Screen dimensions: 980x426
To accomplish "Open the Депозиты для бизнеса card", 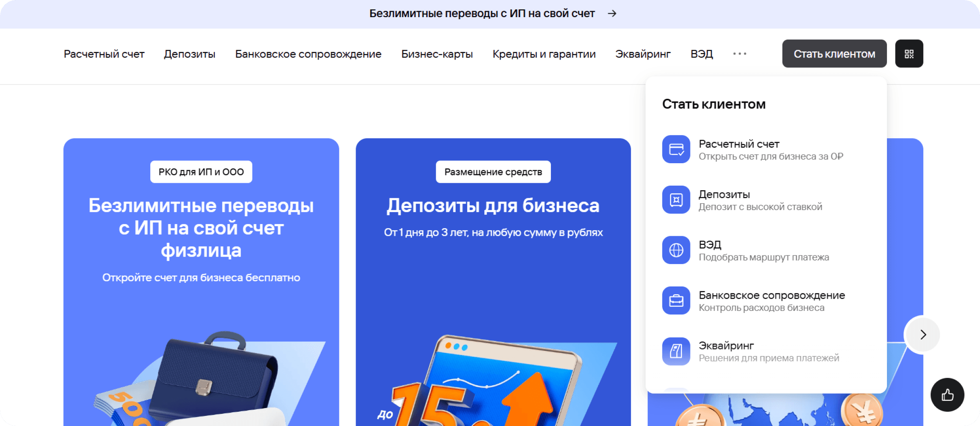I will (x=493, y=282).
